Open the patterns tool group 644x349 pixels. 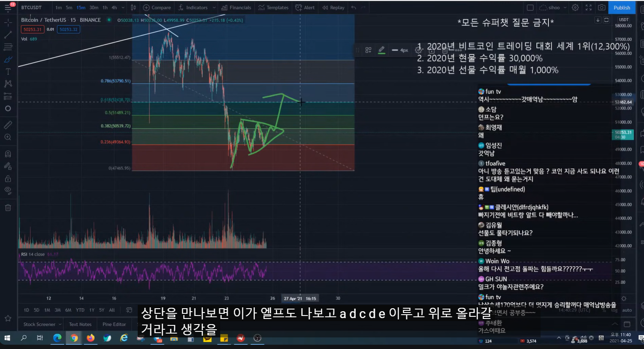(8, 84)
